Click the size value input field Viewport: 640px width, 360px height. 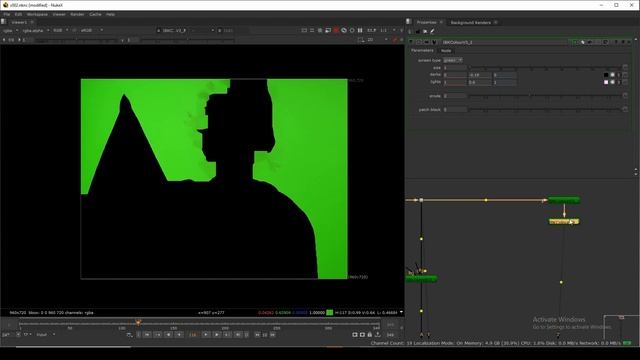(x=455, y=68)
